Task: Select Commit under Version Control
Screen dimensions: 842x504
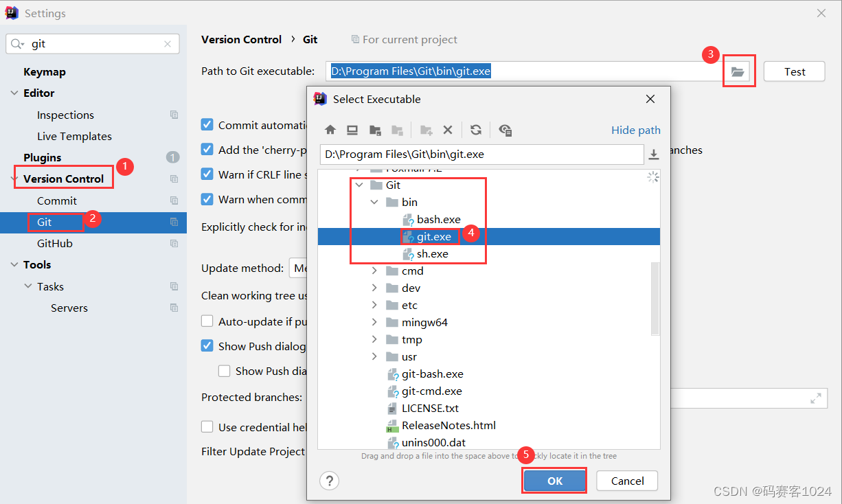Action: pos(57,201)
